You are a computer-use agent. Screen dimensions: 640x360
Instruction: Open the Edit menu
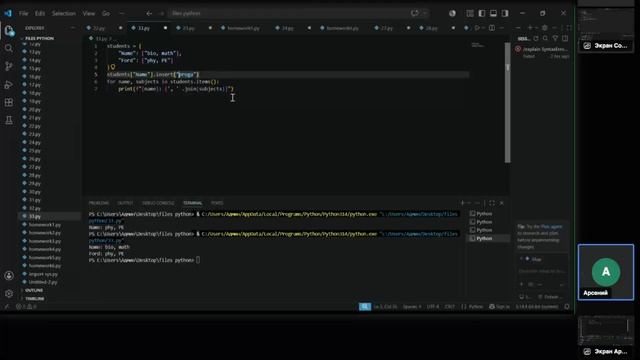[40, 13]
